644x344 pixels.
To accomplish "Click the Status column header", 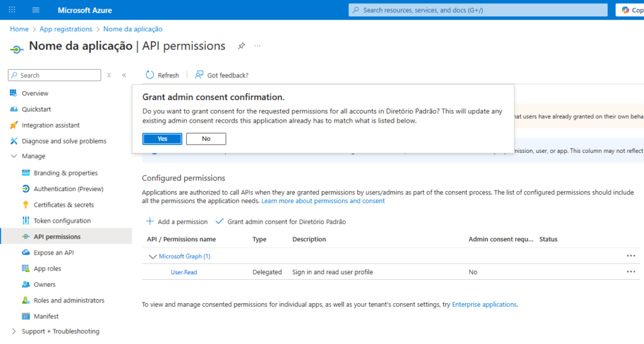I will pos(548,240).
